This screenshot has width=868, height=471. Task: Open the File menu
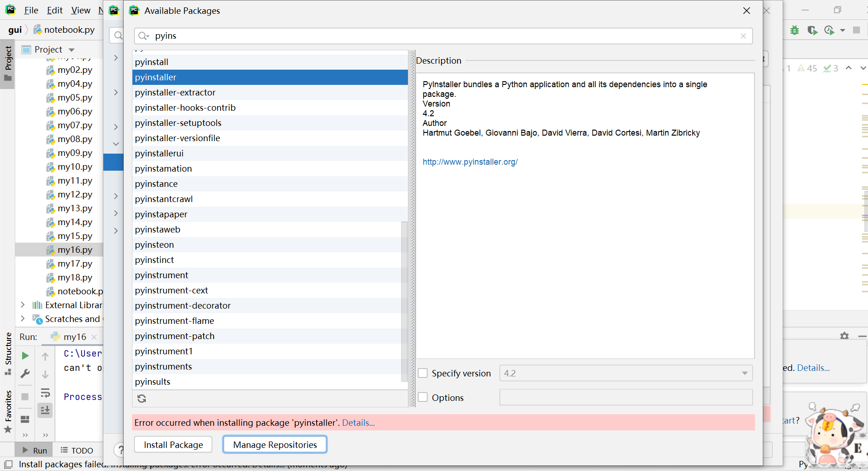(31, 10)
